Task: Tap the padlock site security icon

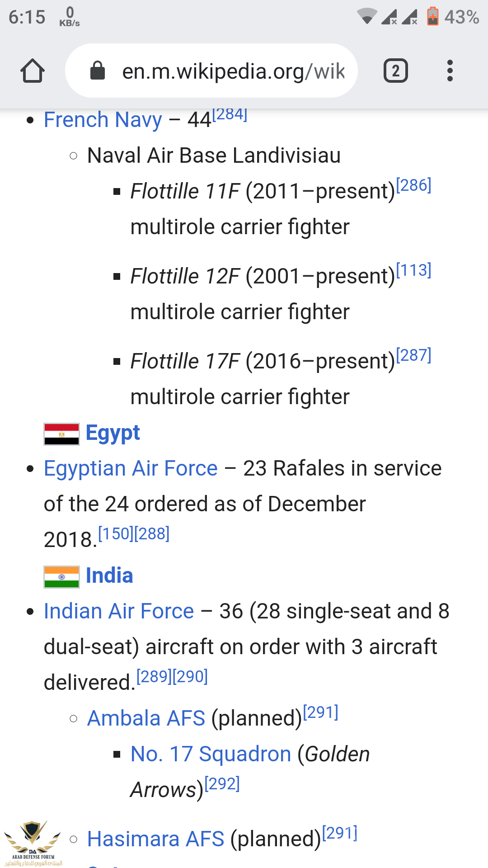Action: tap(98, 71)
